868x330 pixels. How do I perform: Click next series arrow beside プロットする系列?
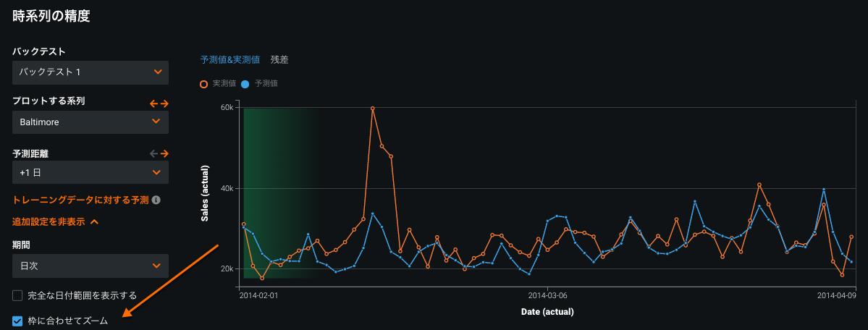click(x=164, y=103)
